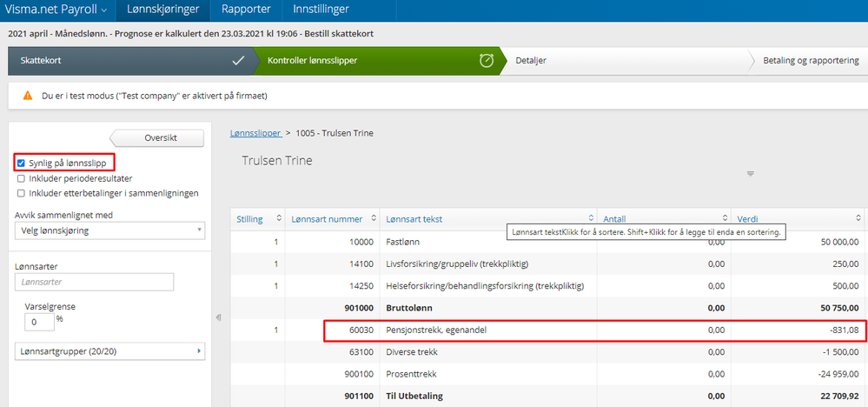The height and width of the screenshot is (407, 868).
Task: Sort by Lønnsart nummer column arrows
Action: pyautogui.click(x=374, y=219)
